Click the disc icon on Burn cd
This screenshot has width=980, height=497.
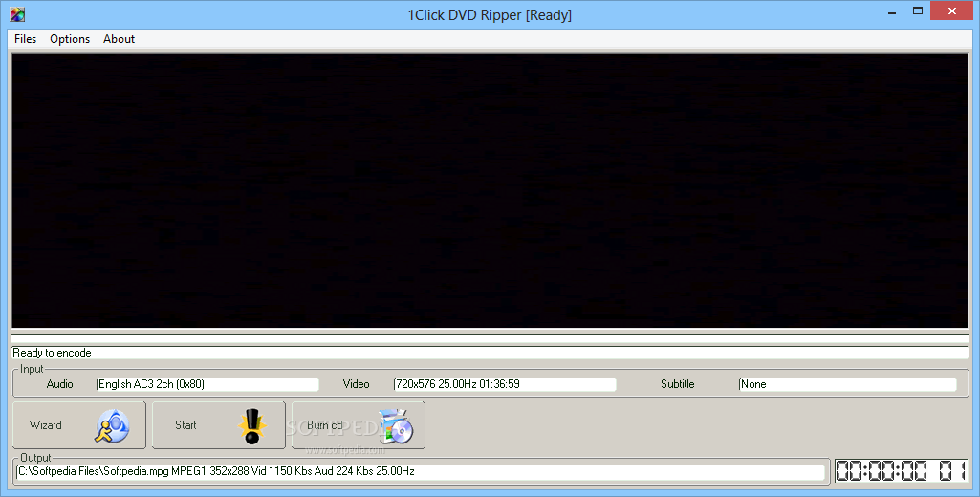pyautogui.click(x=396, y=426)
